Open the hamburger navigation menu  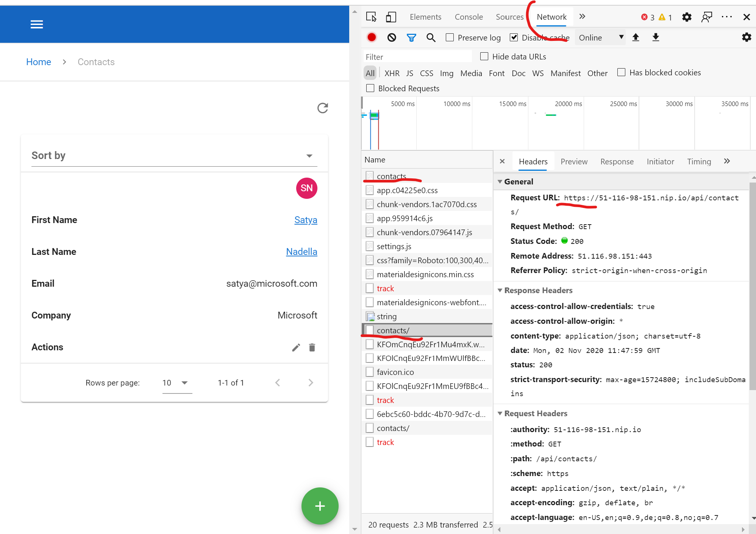[37, 24]
